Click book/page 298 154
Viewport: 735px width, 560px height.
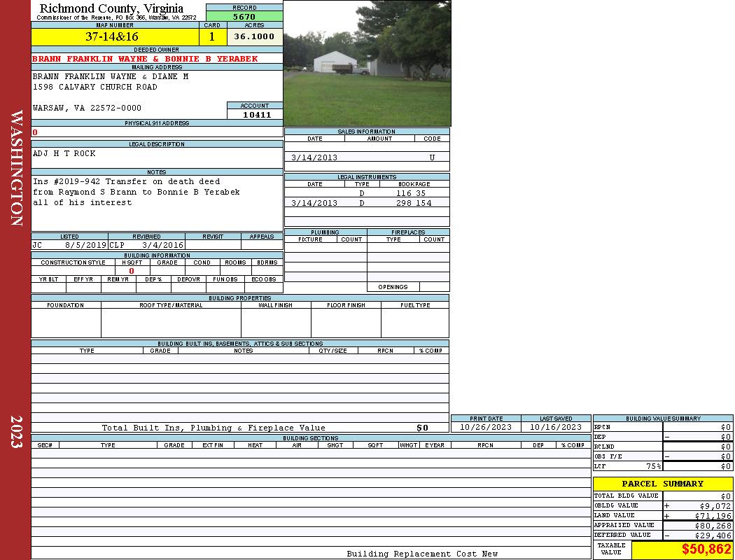coord(414,203)
